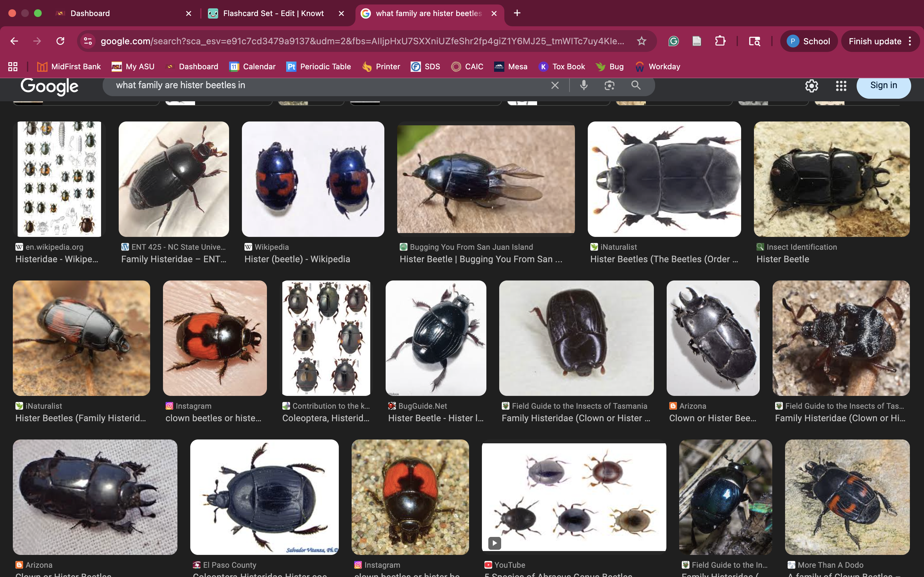The image size is (924, 577).
Task: Reload the current page
Action: click(x=60, y=41)
